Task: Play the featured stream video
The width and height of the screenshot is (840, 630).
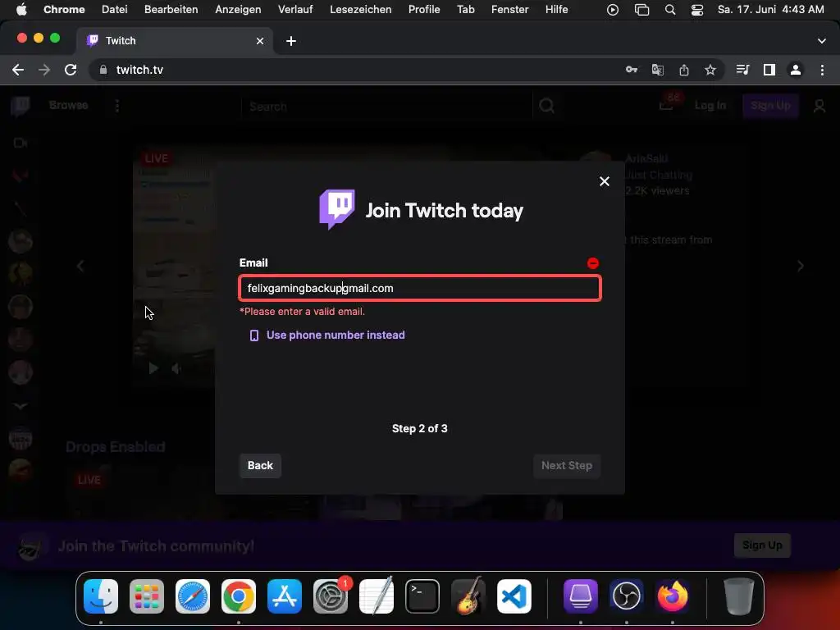Action: [x=153, y=368]
